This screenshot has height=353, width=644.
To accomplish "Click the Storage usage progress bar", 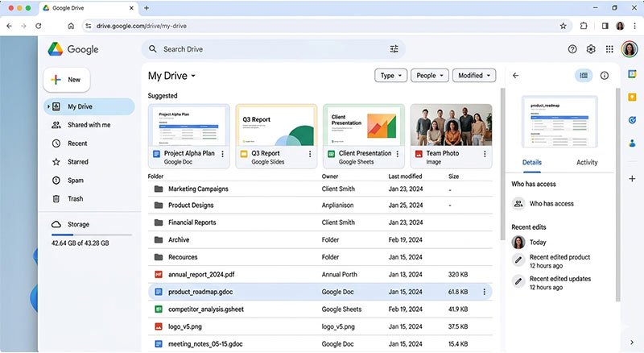I will coord(91,235).
